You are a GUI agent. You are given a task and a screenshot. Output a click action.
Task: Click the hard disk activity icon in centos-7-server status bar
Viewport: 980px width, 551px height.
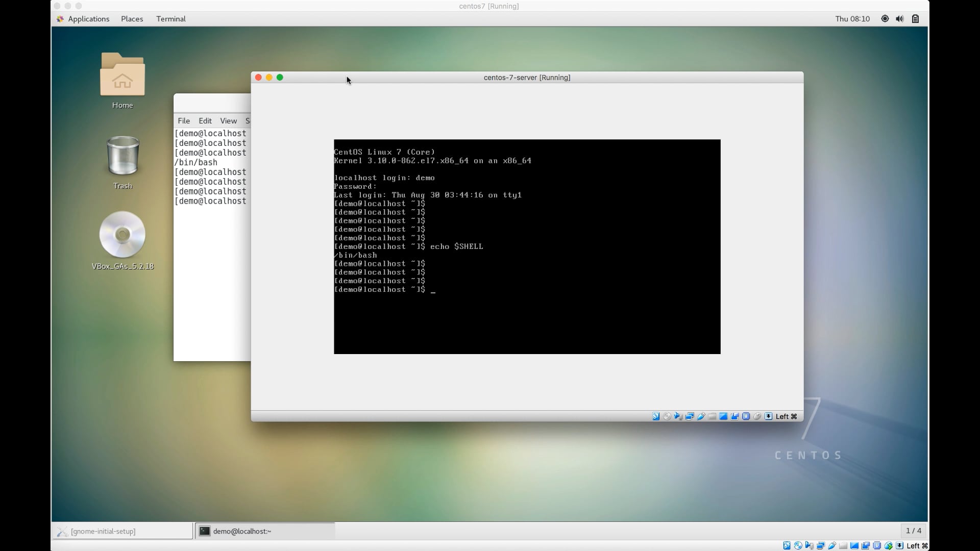point(656,416)
